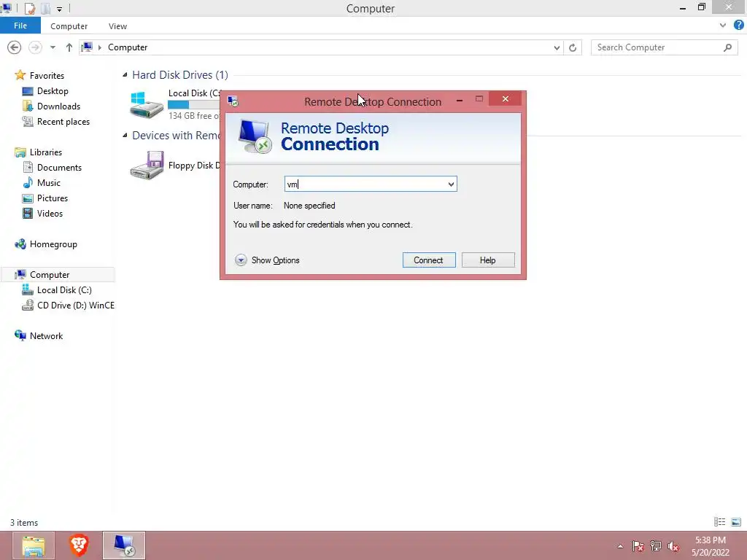Open the Computer name dropdown arrow
Screen dimensions: 747x560
[x=451, y=184]
